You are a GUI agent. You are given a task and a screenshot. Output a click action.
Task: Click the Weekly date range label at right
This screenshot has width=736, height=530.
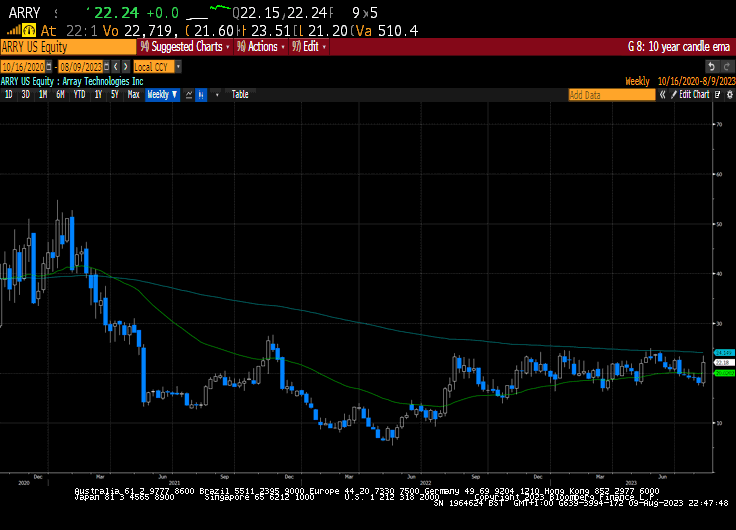[x=637, y=81]
